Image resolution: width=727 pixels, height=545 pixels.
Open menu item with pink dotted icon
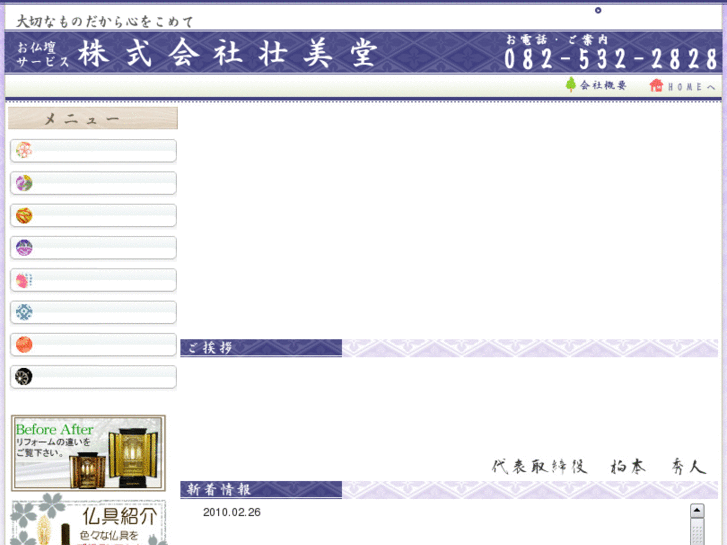click(93, 280)
